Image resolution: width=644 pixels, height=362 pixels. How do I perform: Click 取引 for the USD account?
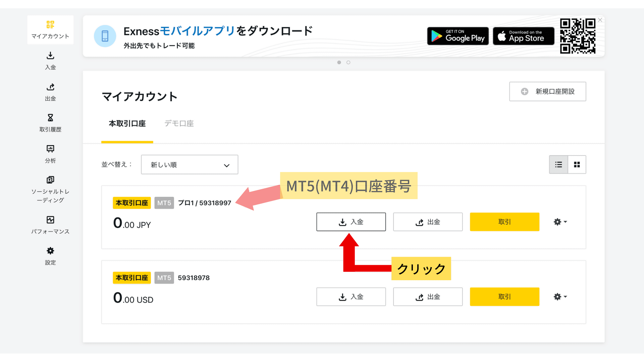point(504,297)
